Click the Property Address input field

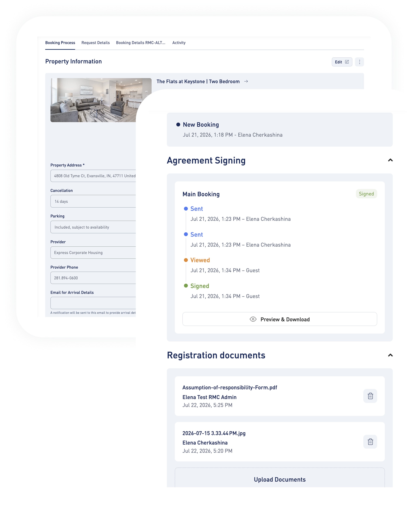click(93, 176)
